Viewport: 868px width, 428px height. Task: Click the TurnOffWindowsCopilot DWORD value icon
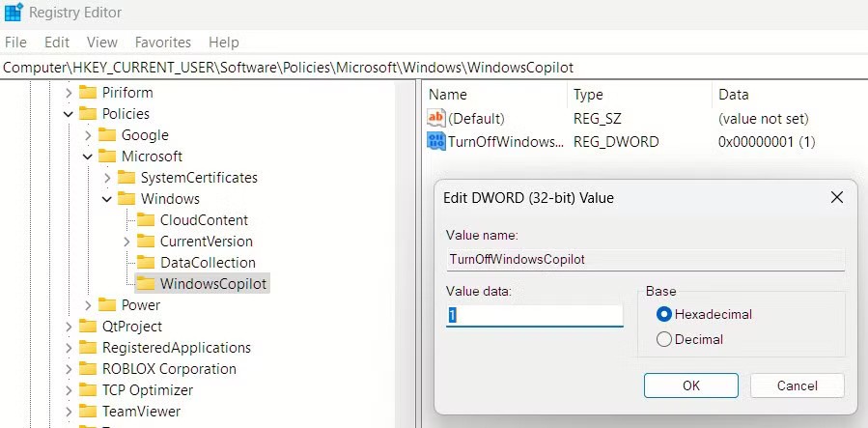tap(436, 142)
